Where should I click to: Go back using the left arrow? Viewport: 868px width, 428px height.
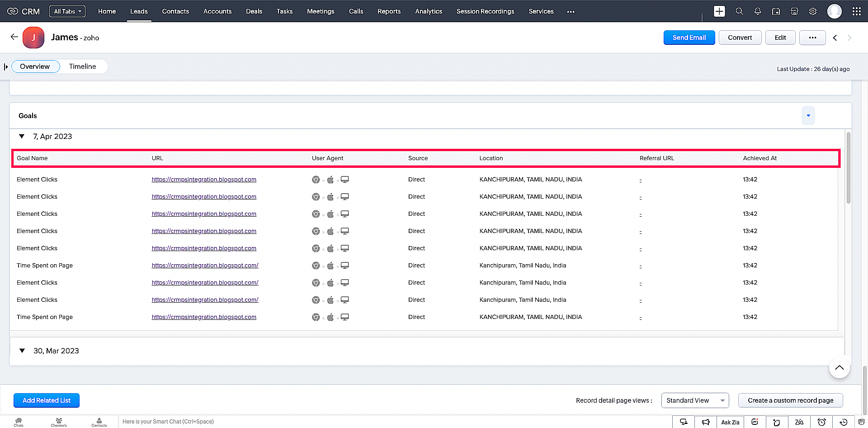14,37
